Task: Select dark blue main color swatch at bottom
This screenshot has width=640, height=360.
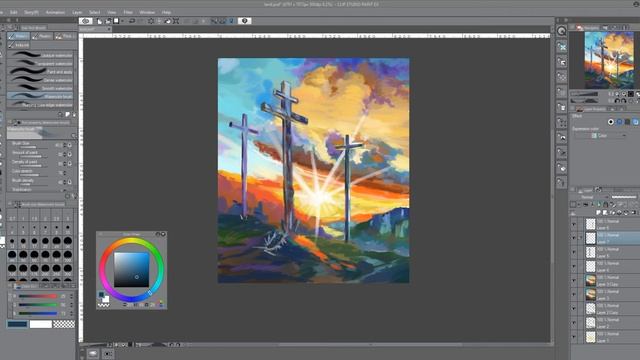Action: [x=17, y=324]
